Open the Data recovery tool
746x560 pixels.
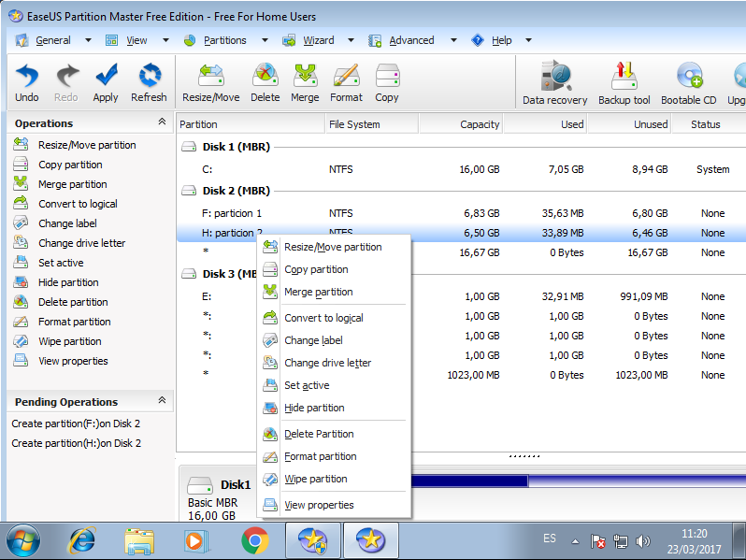pos(554,83)
